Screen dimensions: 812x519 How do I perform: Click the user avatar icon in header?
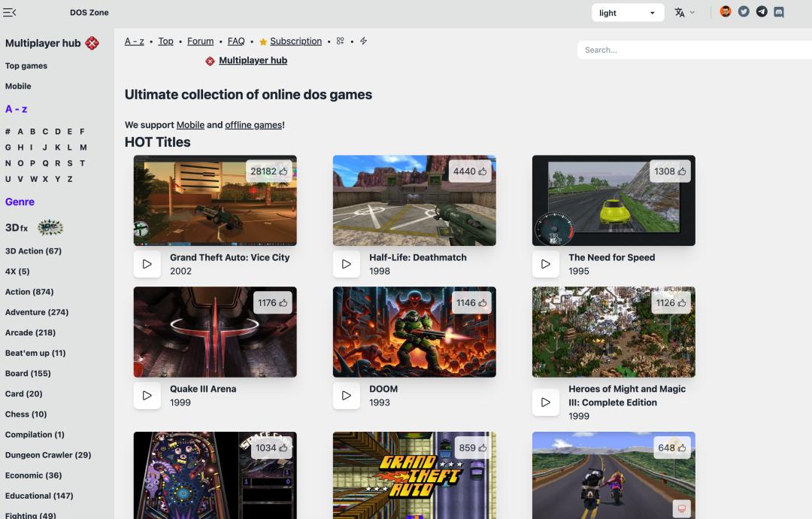726,11
